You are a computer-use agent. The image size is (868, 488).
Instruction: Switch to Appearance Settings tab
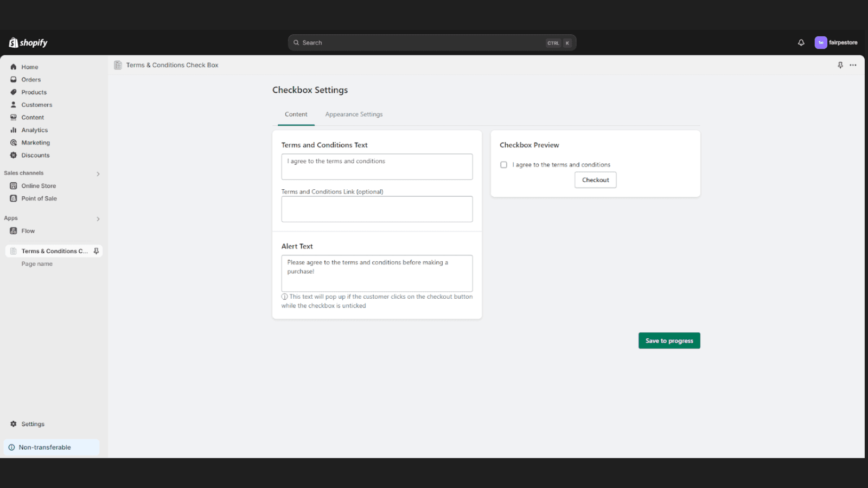click(x=354, y=114)
